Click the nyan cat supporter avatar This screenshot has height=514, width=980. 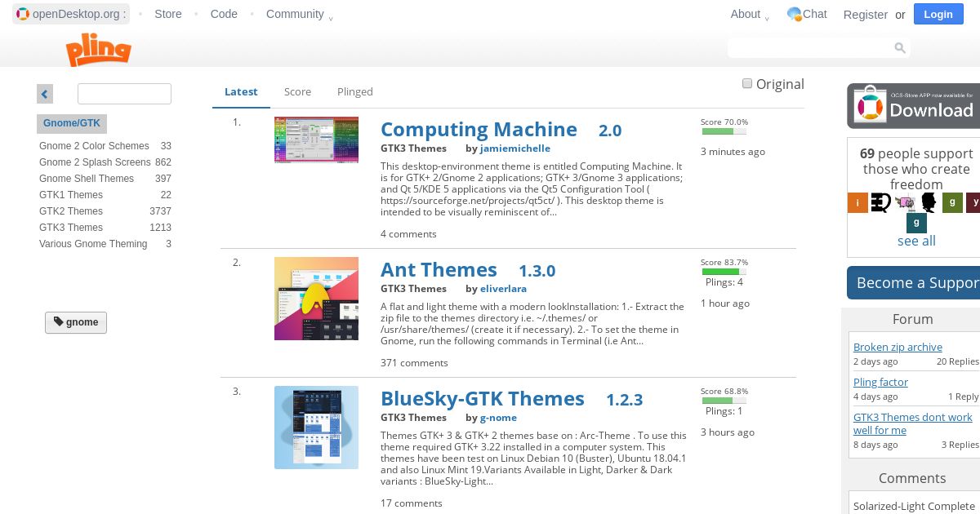(x=905, y=202)
